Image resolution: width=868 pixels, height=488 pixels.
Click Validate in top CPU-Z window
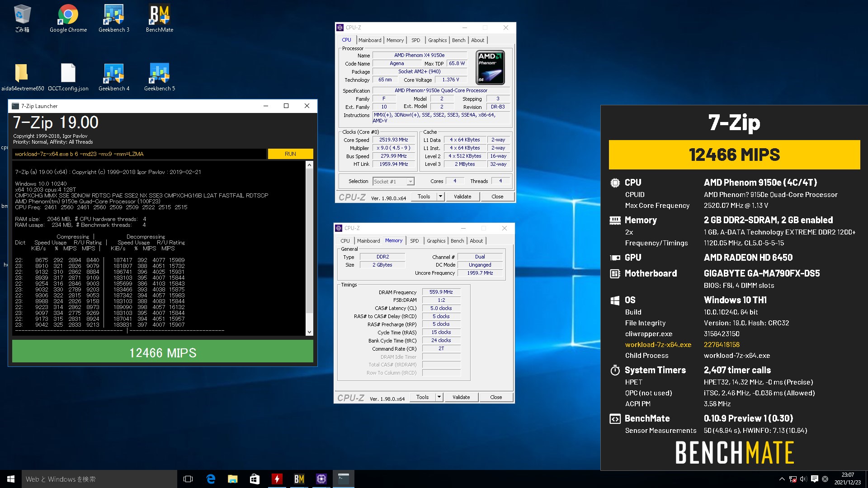(x=462, y=197)
